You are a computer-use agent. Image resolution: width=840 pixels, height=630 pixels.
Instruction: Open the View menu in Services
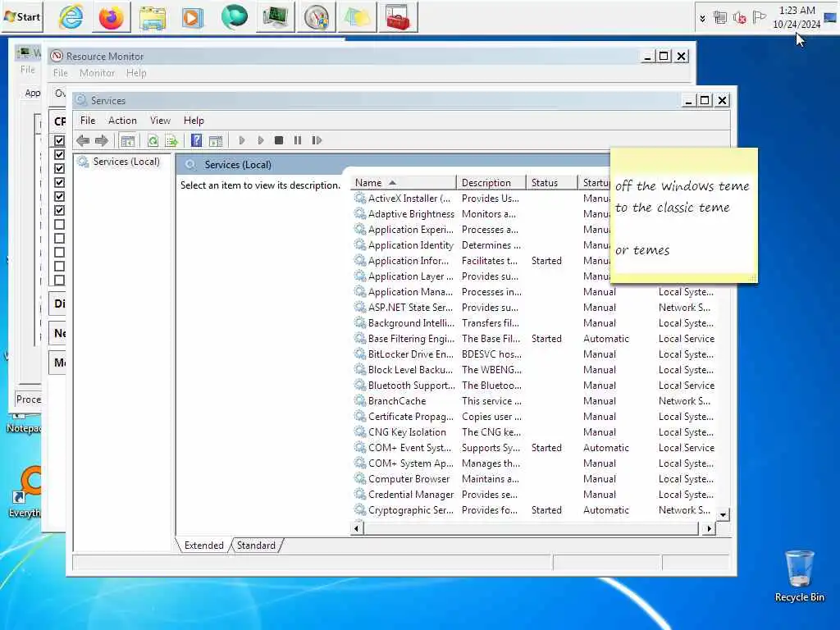160,121
